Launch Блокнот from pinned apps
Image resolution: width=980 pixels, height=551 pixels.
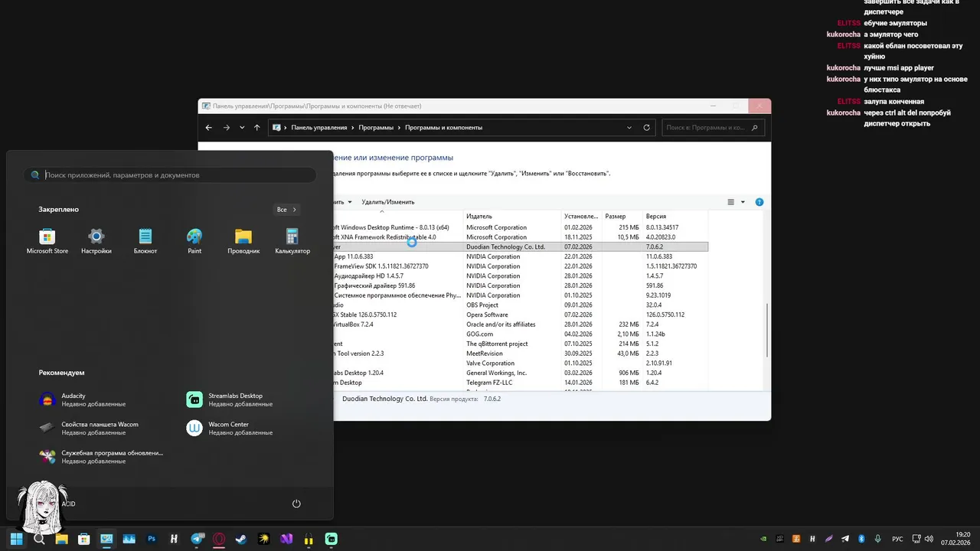point(145,241)
